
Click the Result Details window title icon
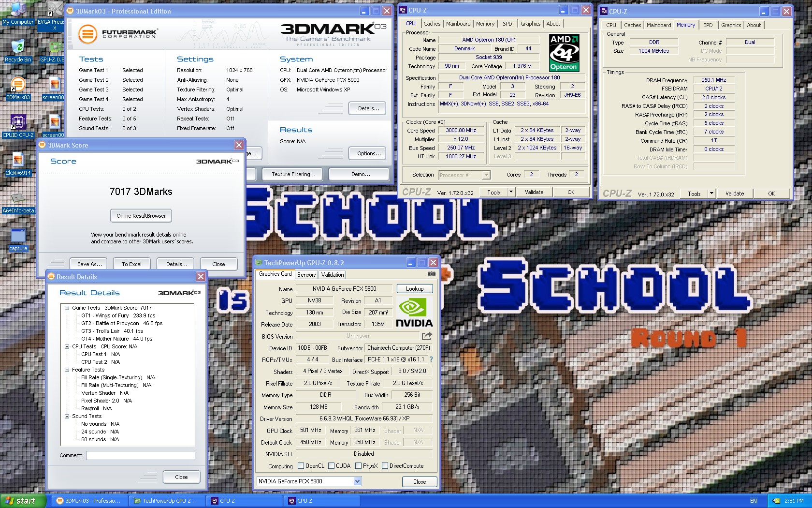[x=51, y=277]
